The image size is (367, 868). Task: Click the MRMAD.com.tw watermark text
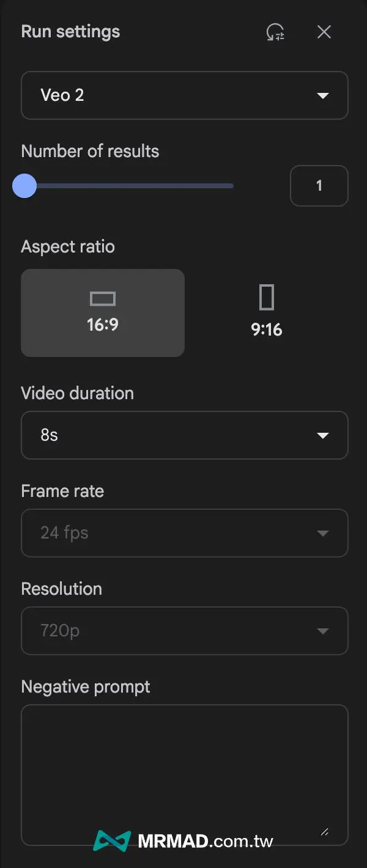pyautogui.click(x=206, y=842)
